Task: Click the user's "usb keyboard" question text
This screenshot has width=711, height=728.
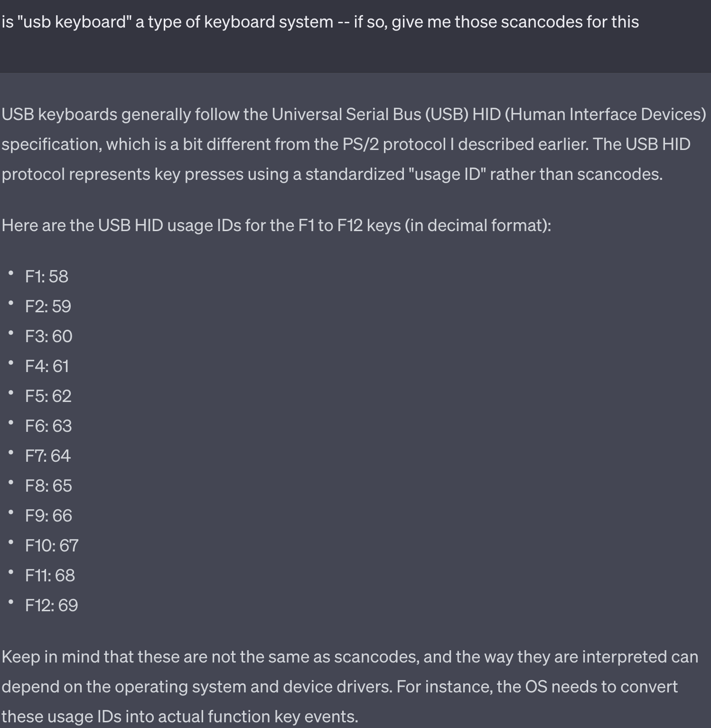Action: tap(320, 22)
